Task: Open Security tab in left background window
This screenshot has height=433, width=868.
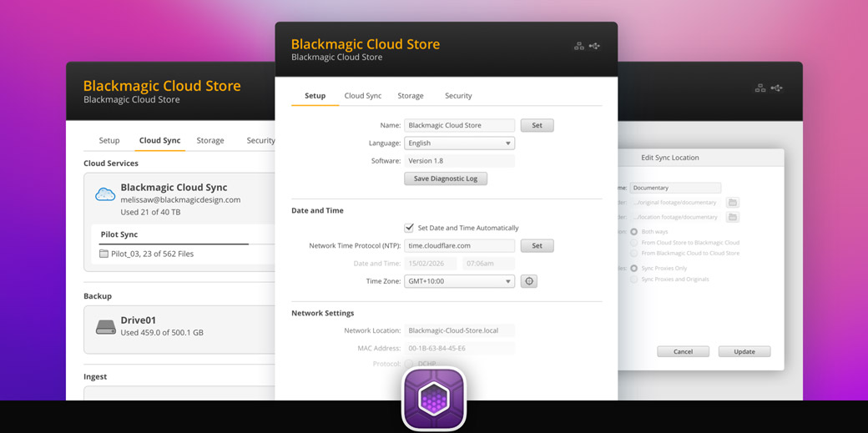Action: (260, 141)
